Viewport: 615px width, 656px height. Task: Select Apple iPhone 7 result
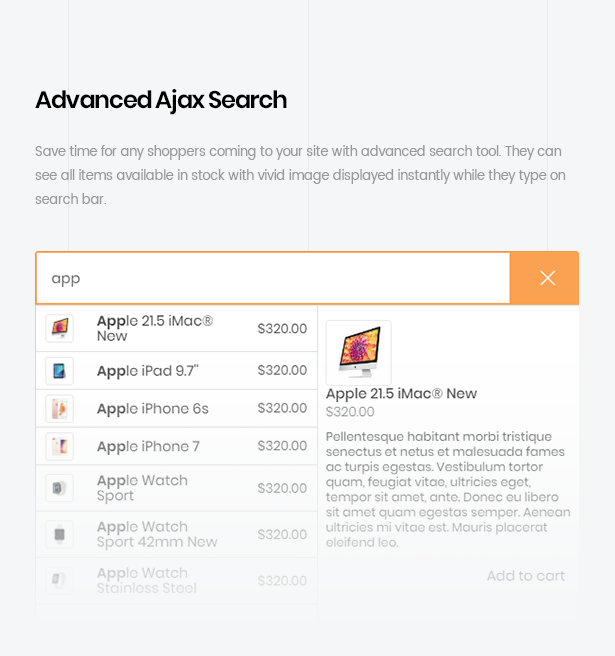148,447
